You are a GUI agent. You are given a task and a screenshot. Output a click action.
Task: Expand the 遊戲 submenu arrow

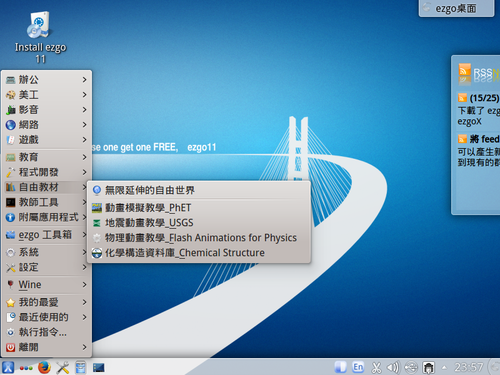tap(85, 140)
